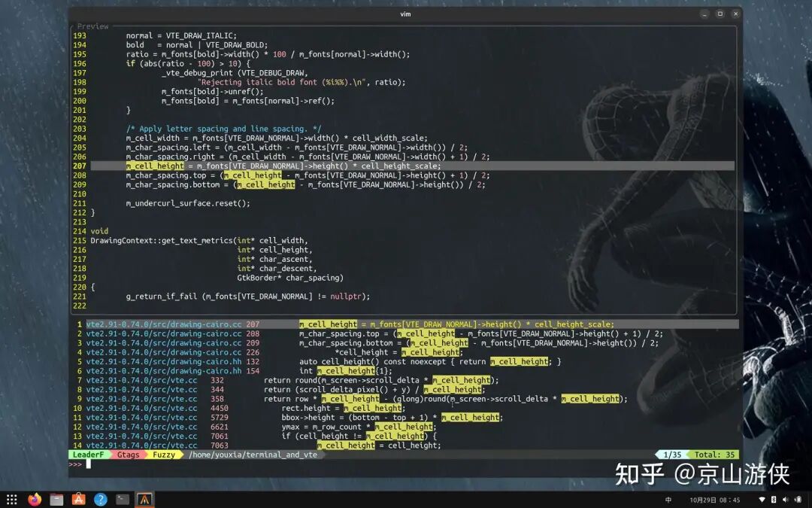Launch Firefox from the taskbar

[x=34, y=500]
